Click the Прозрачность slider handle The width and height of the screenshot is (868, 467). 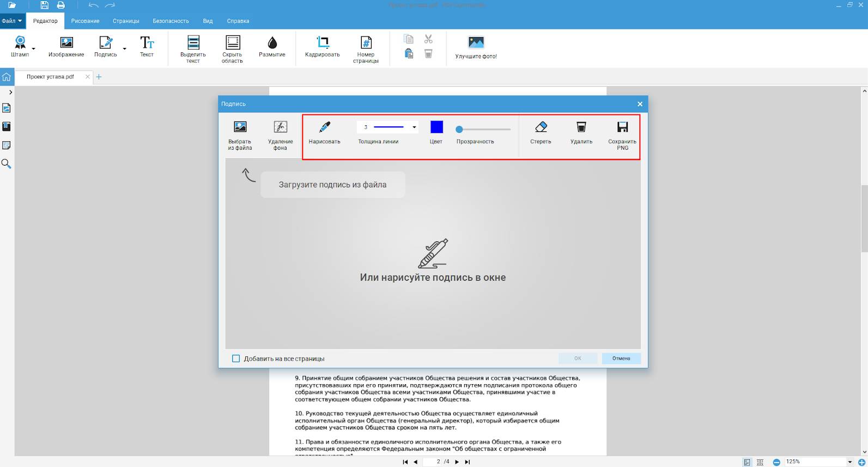click(x=459, y=130)
